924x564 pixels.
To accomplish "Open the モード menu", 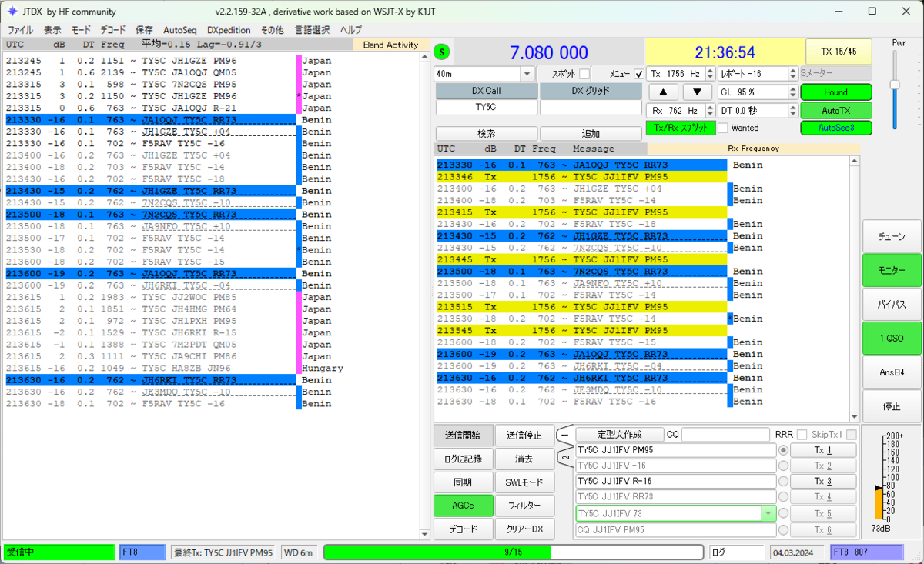I will pos(81,30).
